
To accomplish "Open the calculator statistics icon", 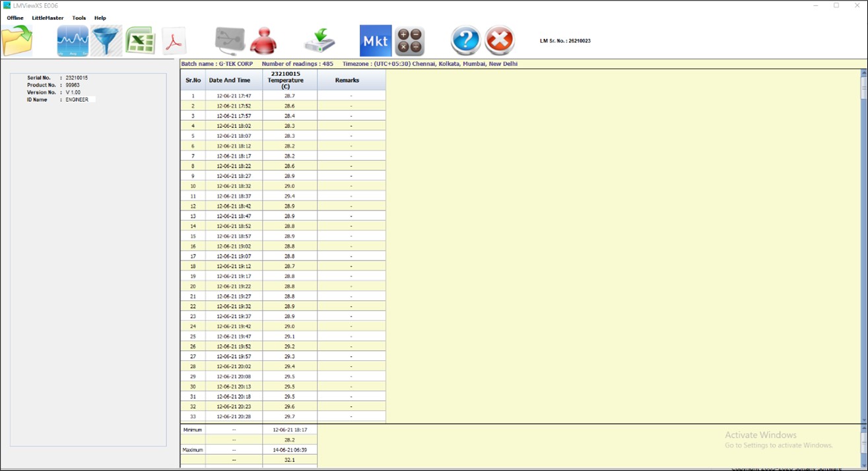I will pyautogui.click(x=411, y=40).
